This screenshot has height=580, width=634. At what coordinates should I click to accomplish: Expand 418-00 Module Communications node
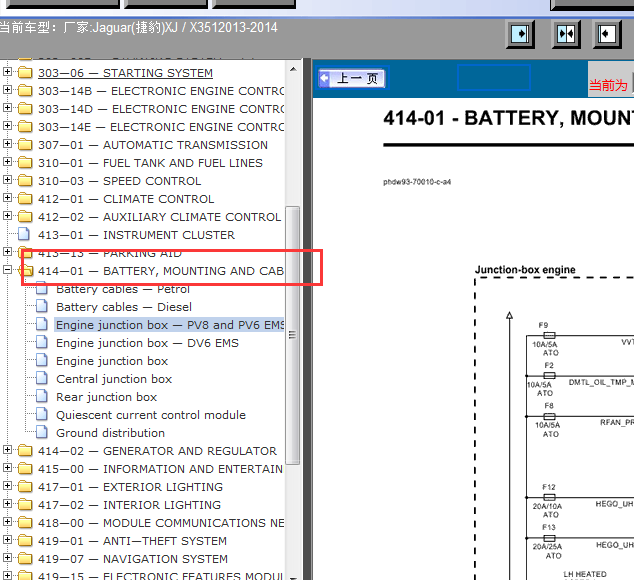(7, 522)
